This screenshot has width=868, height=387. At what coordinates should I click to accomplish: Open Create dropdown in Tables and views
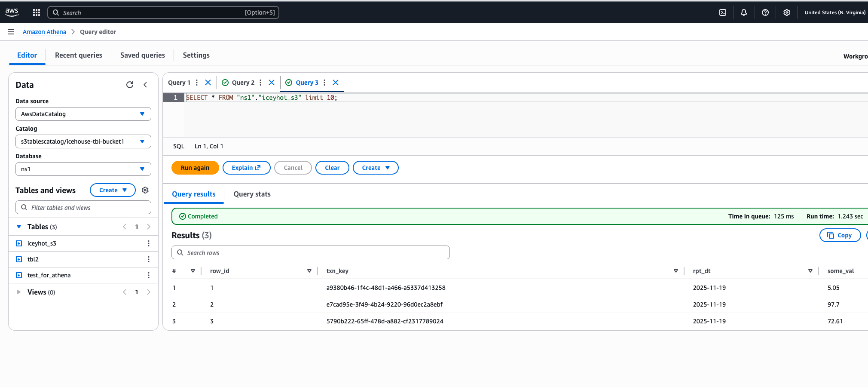(x=113, y=190)
